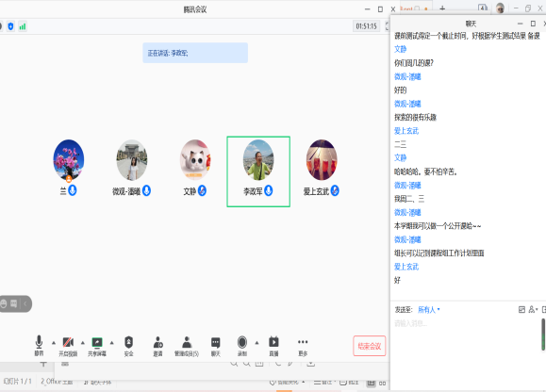Toggle the Chat panel from the toolbar

pyautogui.click(x=216, y=346)
